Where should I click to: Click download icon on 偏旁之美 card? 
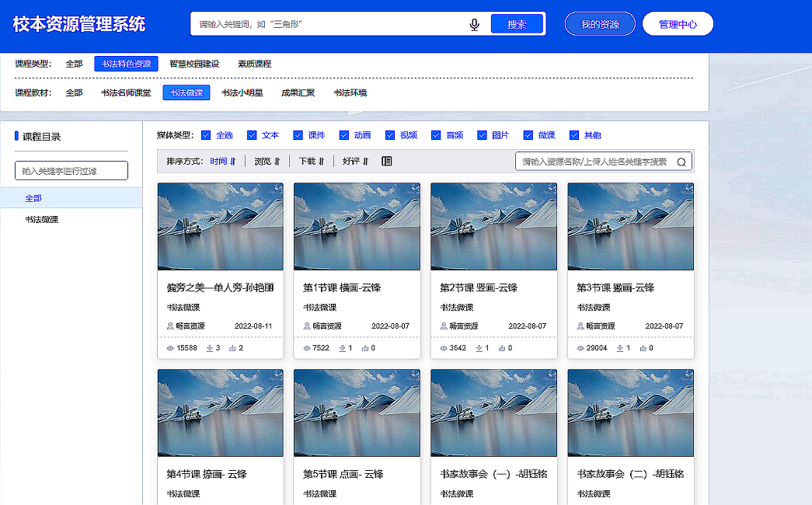click(210, 348)
